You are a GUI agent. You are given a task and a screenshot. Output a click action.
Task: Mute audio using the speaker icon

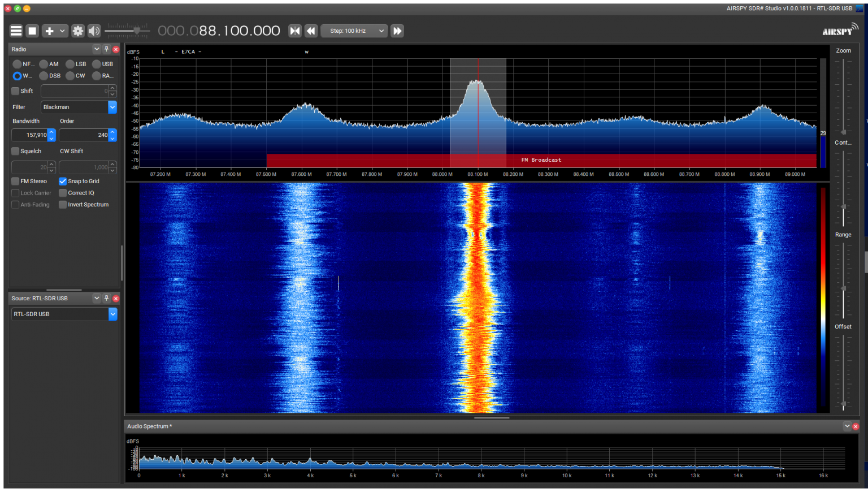(x=94, y=31)
